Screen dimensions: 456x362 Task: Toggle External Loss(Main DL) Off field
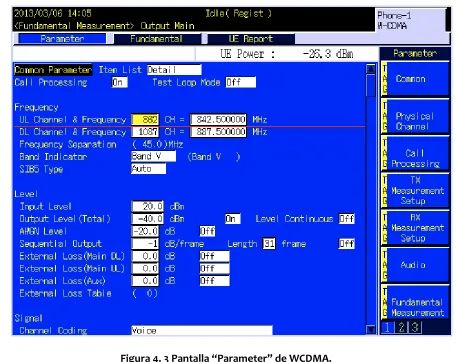click(x=214, y=256)
